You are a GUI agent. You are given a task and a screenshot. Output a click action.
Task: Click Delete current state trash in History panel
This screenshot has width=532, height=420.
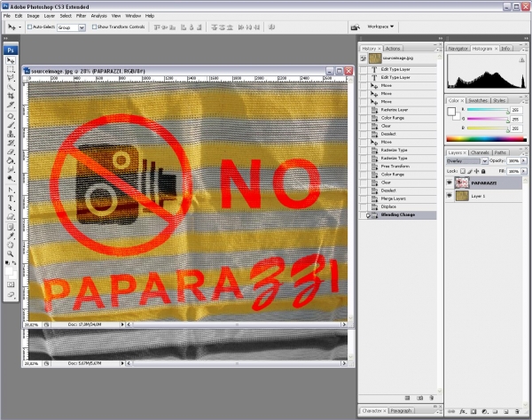click(432, 398)
